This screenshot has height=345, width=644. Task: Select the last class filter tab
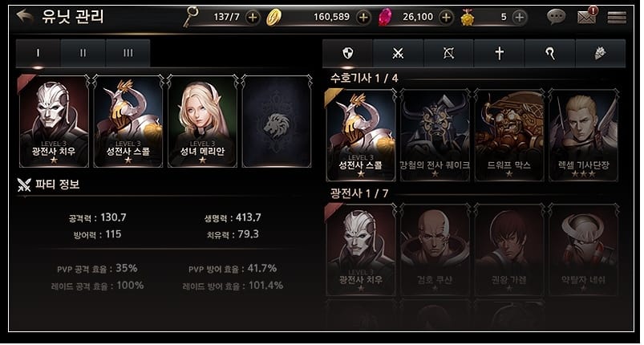click(601, 53)
